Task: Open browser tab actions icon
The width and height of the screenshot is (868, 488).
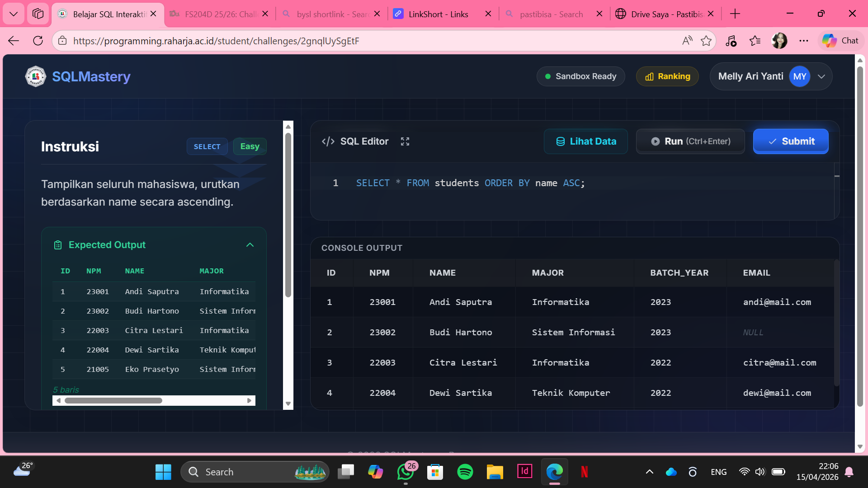Action: [38, 14]
